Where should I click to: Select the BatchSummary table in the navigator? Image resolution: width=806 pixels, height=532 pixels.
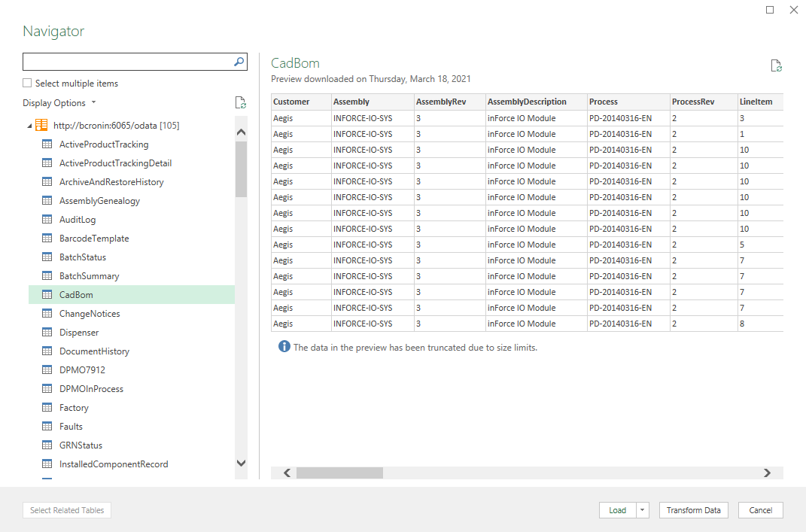[x=89, y=275]
